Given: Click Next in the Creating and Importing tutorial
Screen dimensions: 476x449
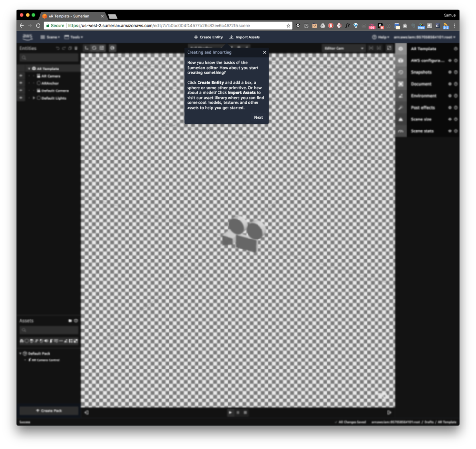Looking at the screenshot, I should point(258,117).
